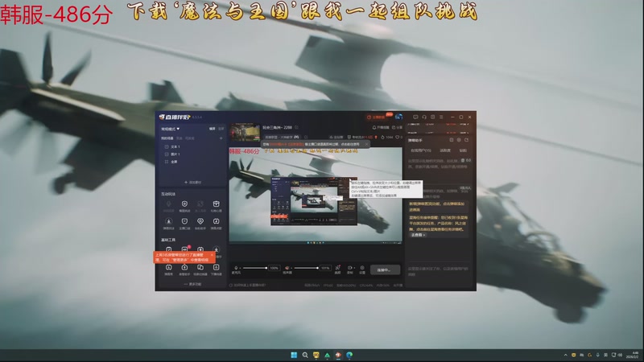This screenshot has height=362, width=644.
Task: Click the help link in status bar
Action: tap(248, 285)
